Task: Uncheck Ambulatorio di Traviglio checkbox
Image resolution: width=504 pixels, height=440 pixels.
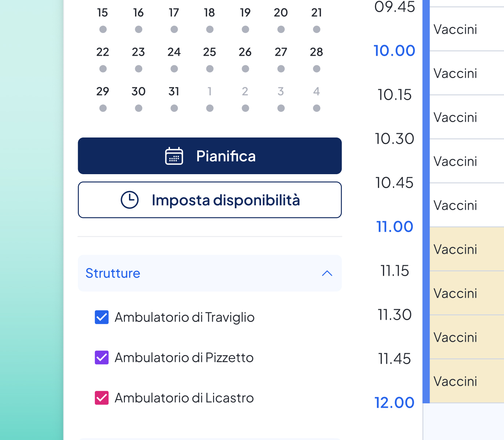Action: (x=102, y=317)
